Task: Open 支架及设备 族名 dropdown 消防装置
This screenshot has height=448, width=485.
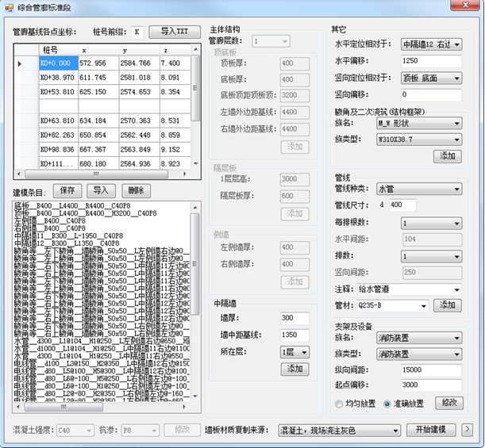Action: tap(419, 338)
